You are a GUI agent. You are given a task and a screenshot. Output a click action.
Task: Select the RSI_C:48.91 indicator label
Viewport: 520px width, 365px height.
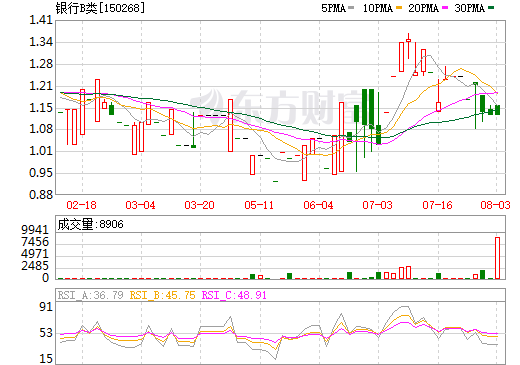234,295
